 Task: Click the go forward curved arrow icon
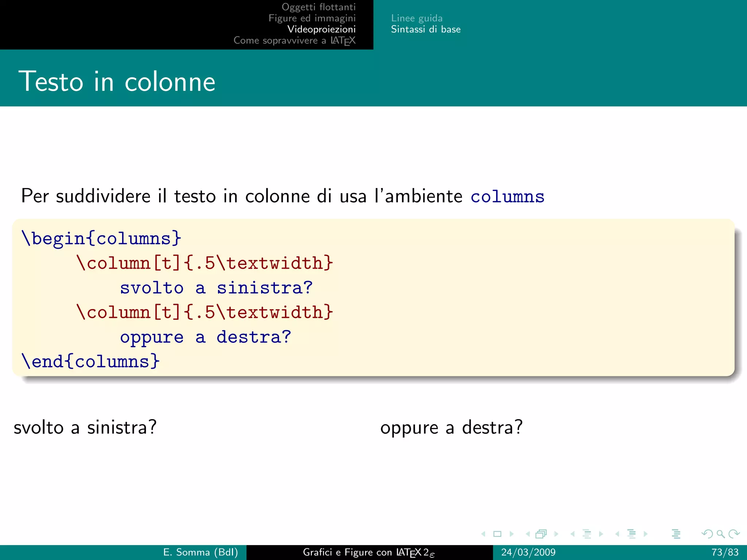(x=734, y=534)
